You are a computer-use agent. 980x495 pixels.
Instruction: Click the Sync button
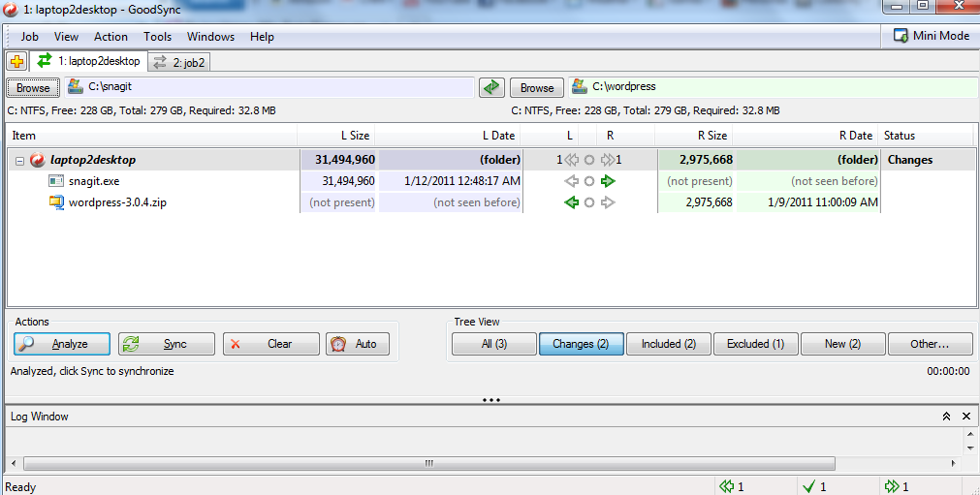point(167,344)
